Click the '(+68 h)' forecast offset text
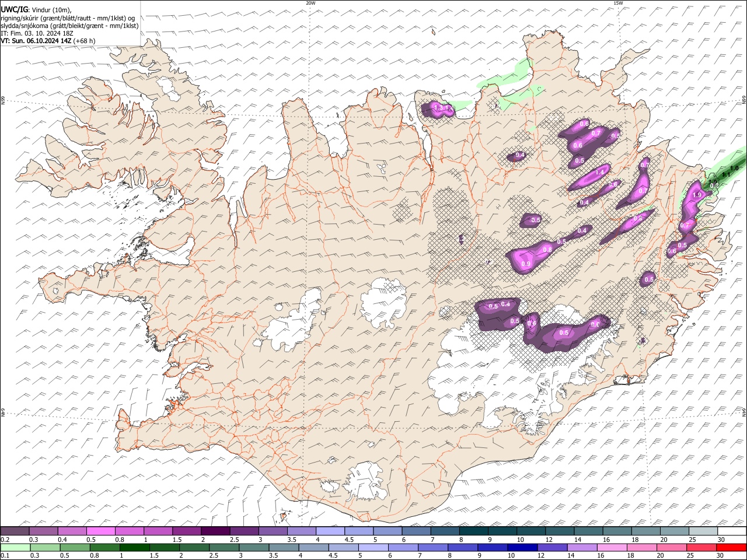This screenshot has width=747, height=560. 85,41
